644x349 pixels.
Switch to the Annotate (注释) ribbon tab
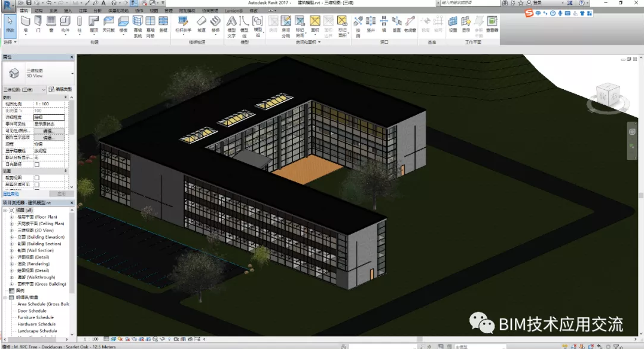tap(83, 10)
